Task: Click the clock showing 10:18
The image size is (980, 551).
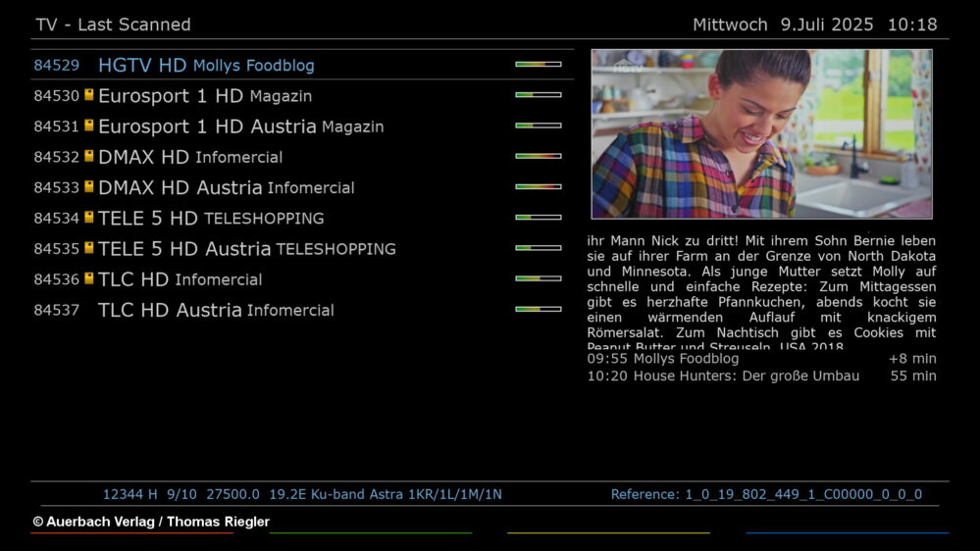Action: point(912,25)
